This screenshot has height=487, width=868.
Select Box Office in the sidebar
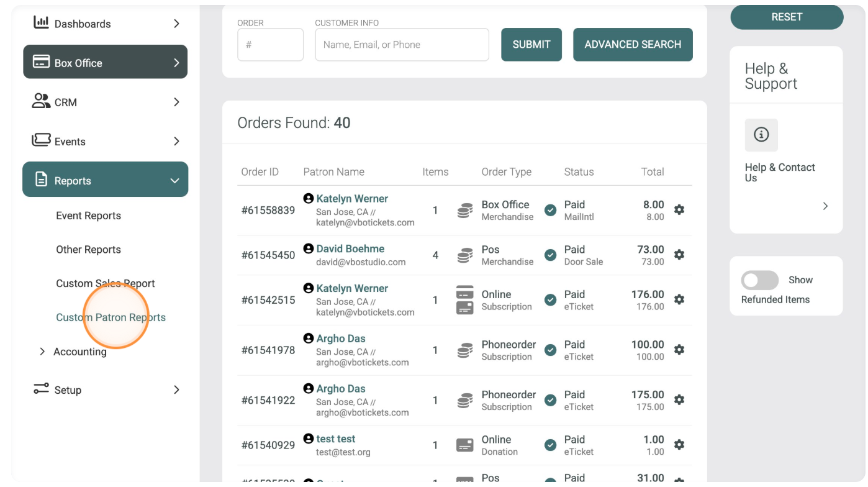(x=105, y=61)
